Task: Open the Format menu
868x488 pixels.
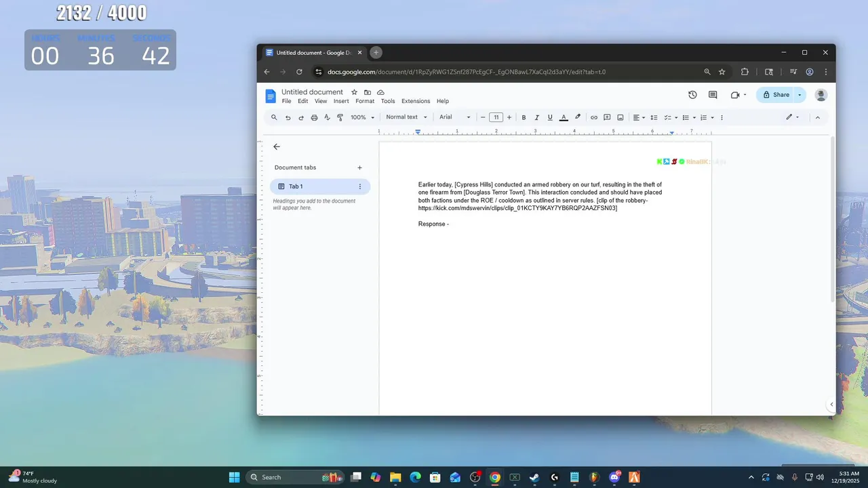Action: click(x=365, y=101)
